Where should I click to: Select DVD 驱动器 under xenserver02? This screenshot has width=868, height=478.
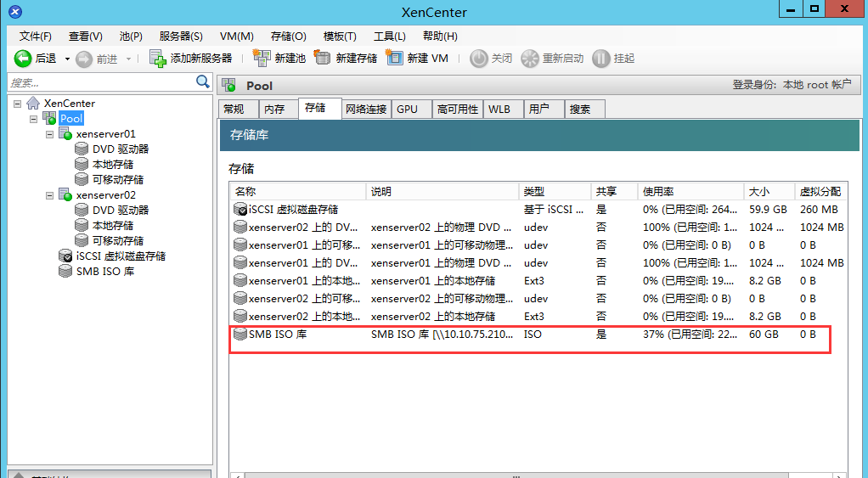pyautogui.click(x=121, y=211)
